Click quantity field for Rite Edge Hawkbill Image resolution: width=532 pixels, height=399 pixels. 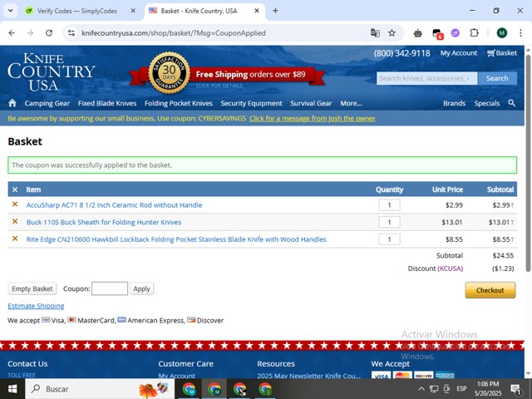pyautogui.click(x=389, y=239)
